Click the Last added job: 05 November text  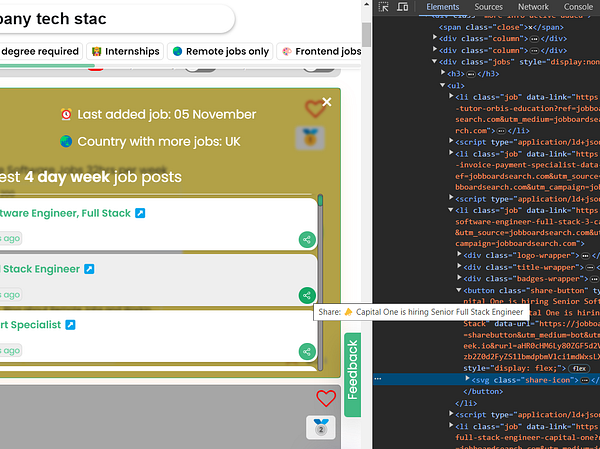coord(167,114)
